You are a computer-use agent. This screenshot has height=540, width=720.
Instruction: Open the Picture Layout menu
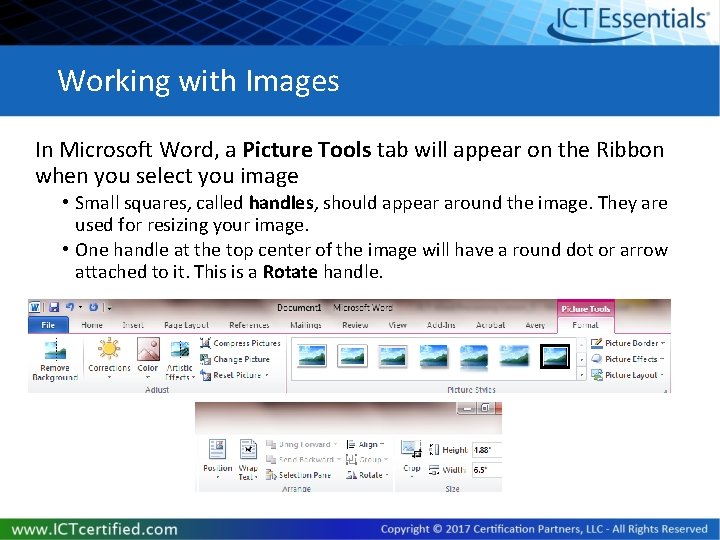628,375
